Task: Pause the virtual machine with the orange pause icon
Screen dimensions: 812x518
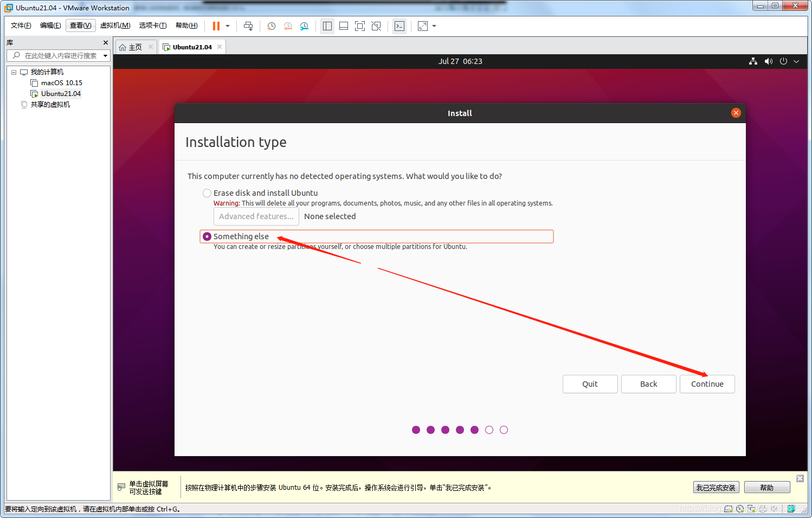Action: 216,26
